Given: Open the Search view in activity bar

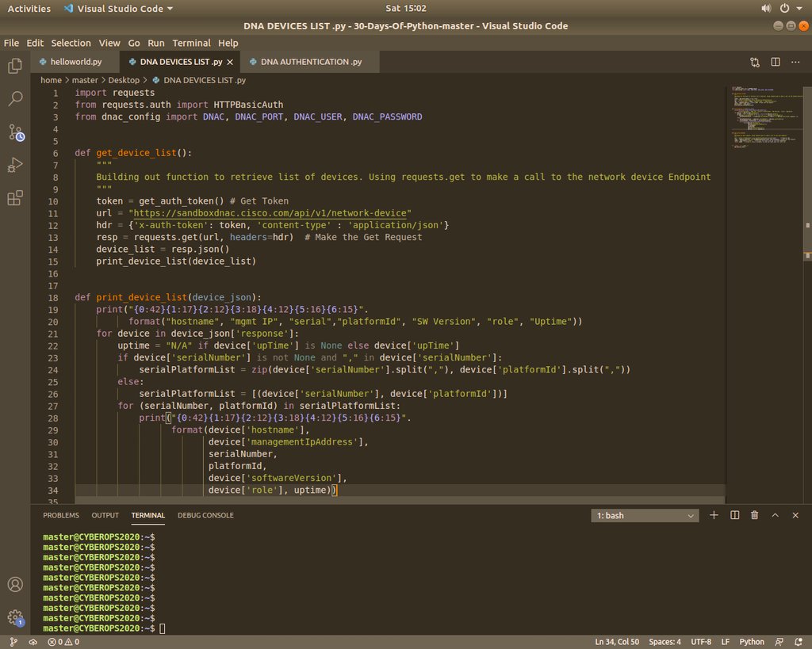Looking at the screenshot, I should click(x=15, y=98).
